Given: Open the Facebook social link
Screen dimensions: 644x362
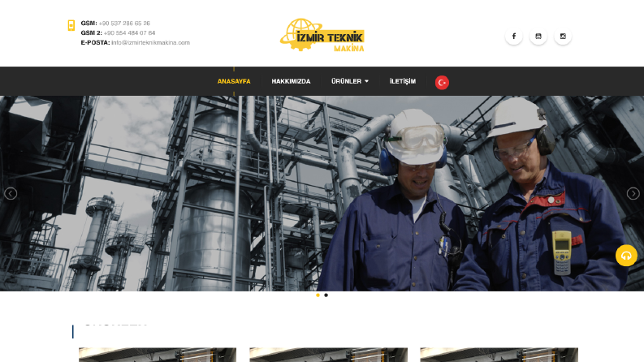Looking at the screenshot, I should coord(513,36).
